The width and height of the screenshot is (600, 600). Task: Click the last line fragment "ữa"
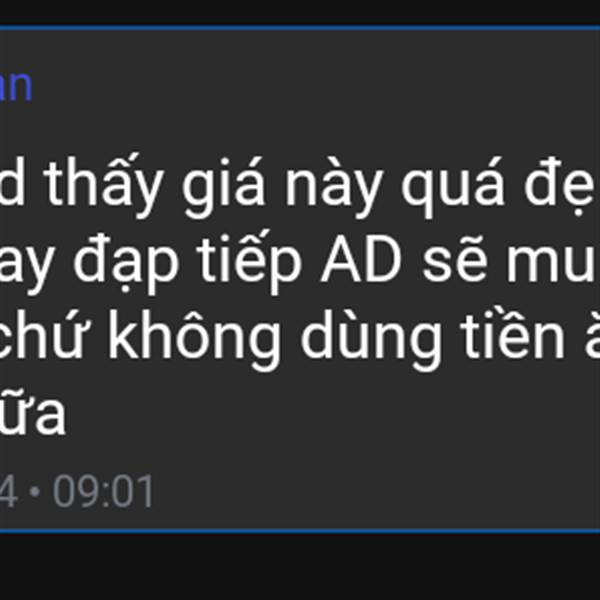click(33, 414)
